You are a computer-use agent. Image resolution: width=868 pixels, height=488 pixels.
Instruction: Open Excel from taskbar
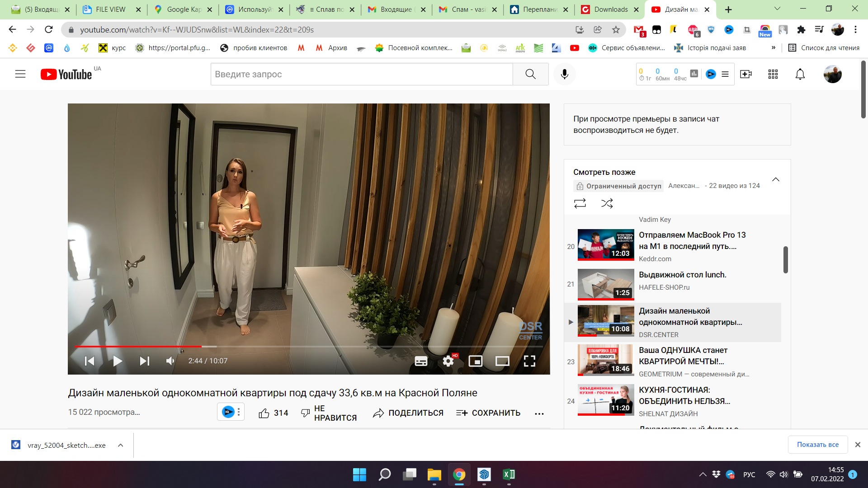509,474
